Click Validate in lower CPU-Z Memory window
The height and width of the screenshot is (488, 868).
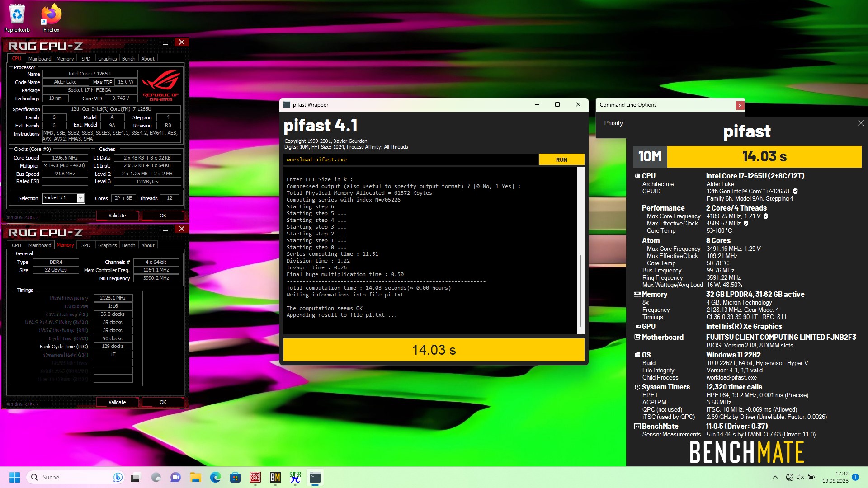point(117,402)
